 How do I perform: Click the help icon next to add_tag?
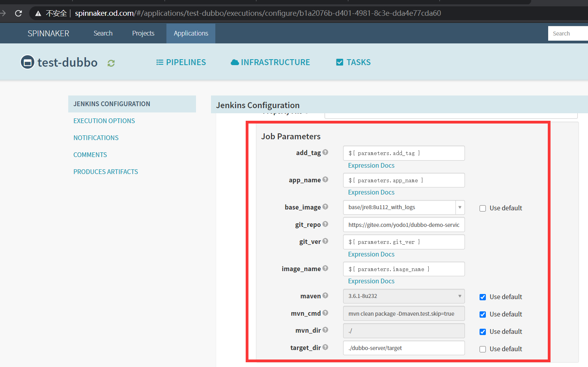click(x=325, y=152)
